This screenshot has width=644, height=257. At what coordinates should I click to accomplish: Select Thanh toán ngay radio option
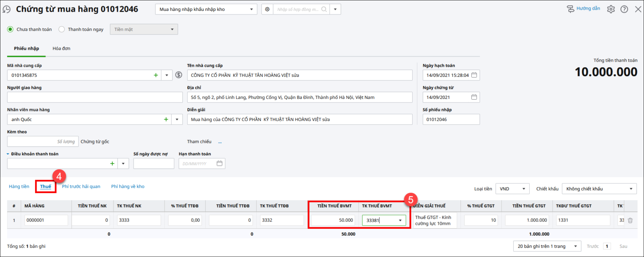[62, 29]
